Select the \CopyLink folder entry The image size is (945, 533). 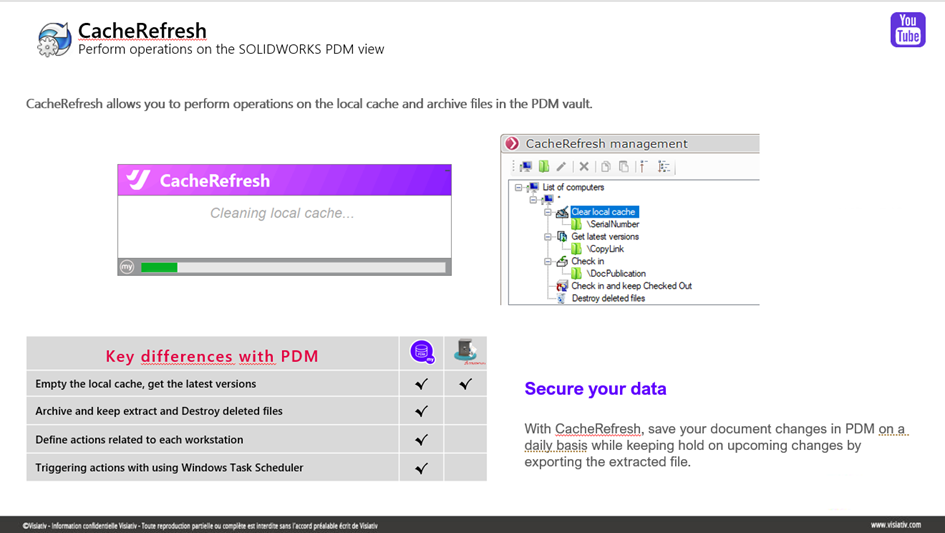[x=605, y=249]
